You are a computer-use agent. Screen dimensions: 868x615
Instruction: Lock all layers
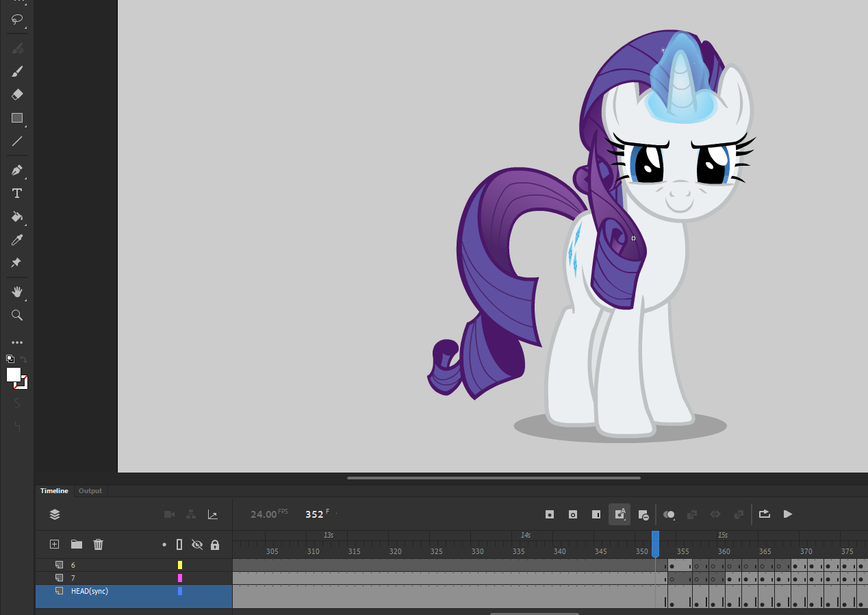(215, 544)
